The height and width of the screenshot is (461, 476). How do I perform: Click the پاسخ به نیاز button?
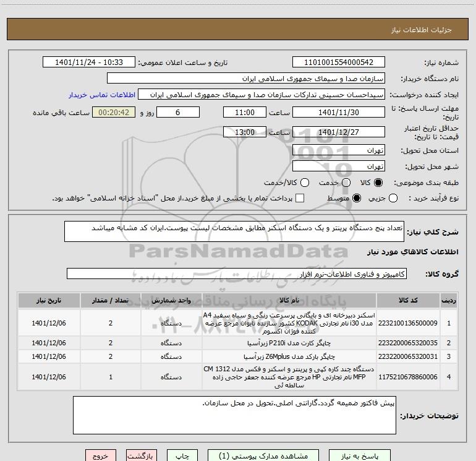pos(359,456)
